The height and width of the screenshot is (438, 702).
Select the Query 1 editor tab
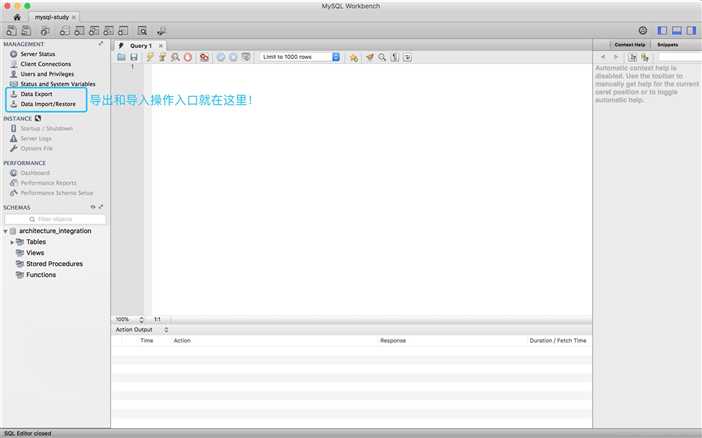coord(141,46)
